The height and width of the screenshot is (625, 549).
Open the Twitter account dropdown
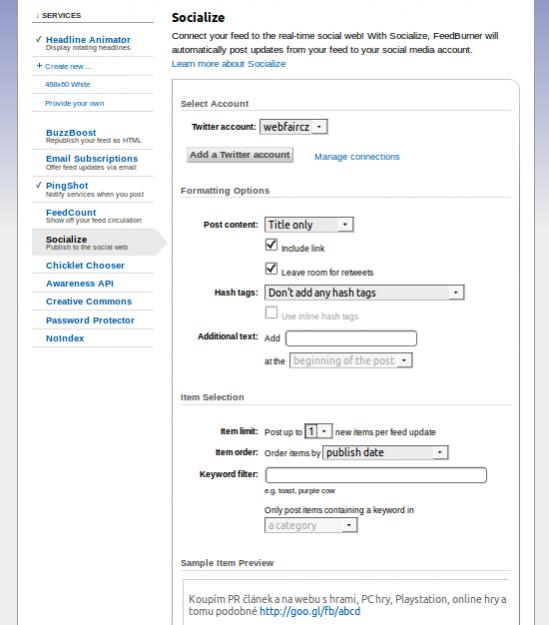click(293, 127)
